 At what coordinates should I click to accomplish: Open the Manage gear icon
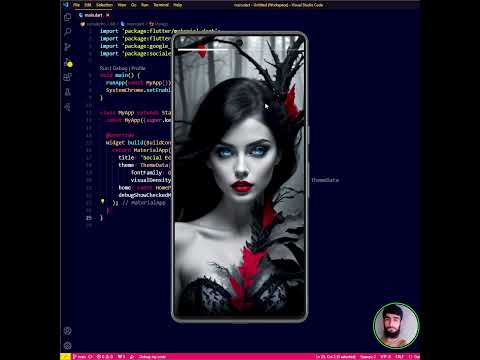click(x=67, y=346)
